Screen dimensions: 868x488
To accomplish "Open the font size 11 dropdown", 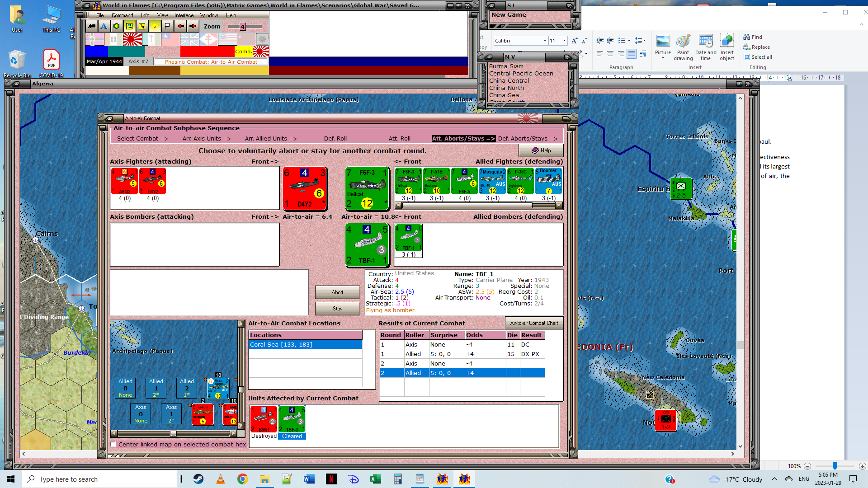I will pyautogui.click(x=564, y=41).
